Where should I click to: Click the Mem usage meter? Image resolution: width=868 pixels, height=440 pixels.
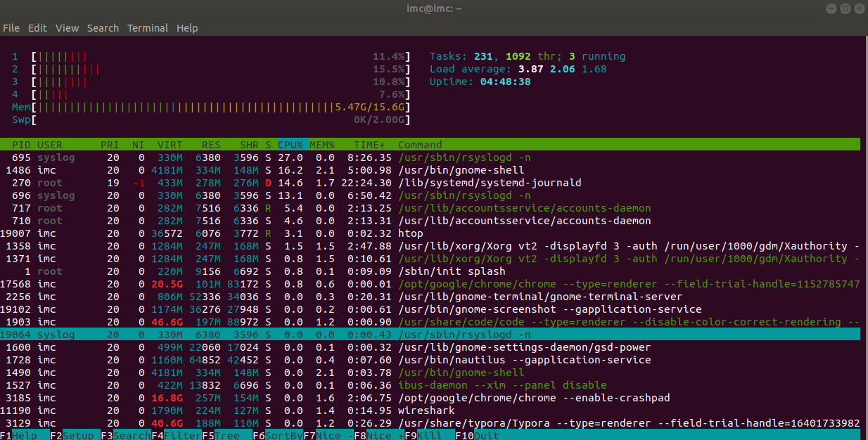[211, 107]
